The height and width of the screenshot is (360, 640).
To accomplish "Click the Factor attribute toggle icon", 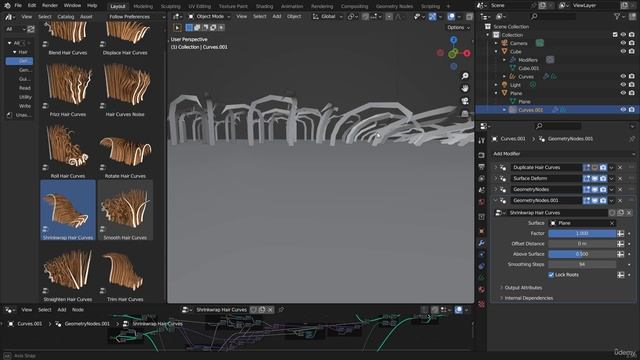I will point(620,233).
